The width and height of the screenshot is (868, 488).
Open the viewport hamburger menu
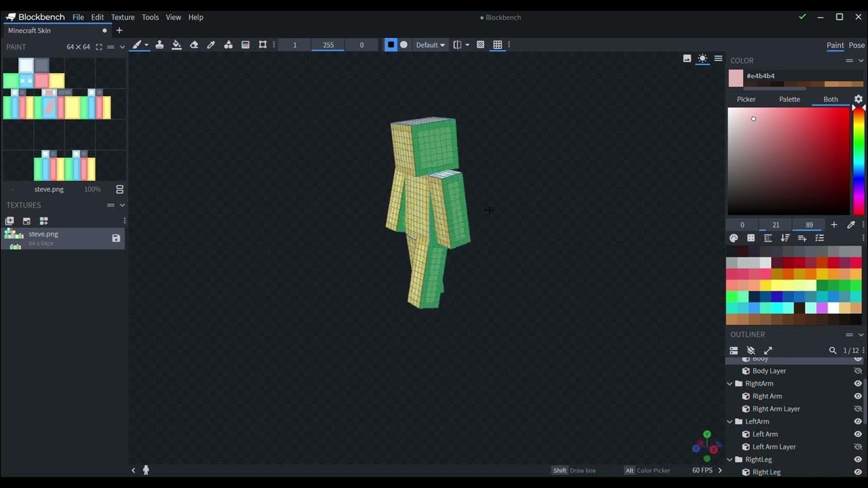(718, 58)
